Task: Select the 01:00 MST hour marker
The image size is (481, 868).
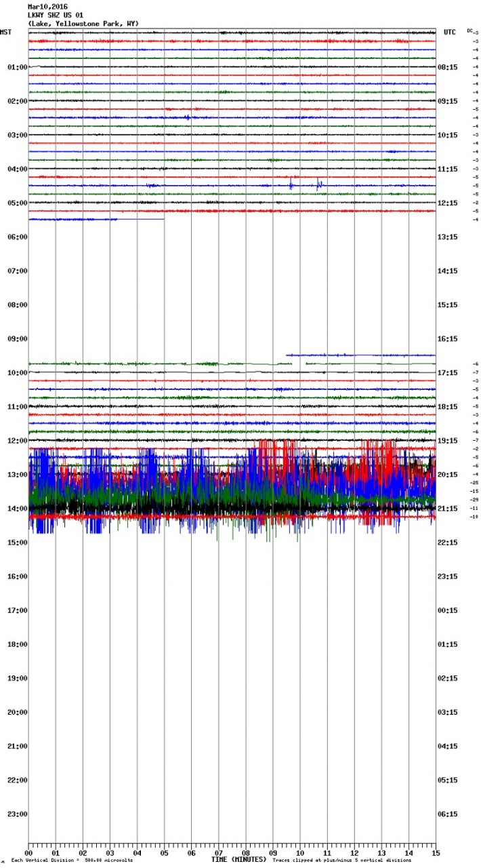Action: pos(17,67)
